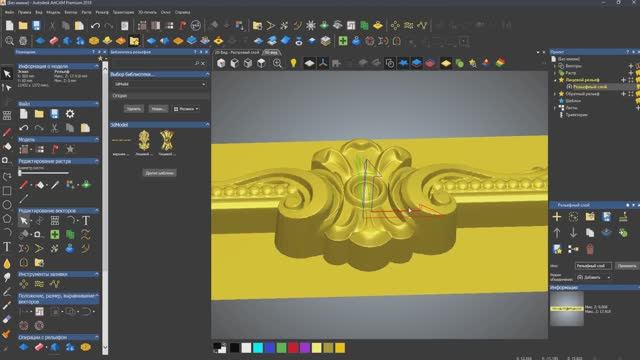
Task: Move relief layer up with the up arrow icon
Action: (x=557, y=233)
